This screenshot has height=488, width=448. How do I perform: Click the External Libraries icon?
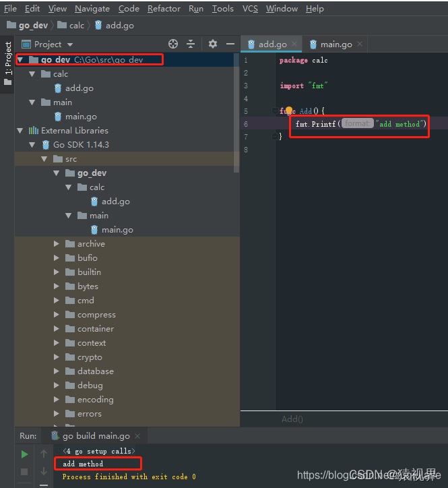(34, 130)
